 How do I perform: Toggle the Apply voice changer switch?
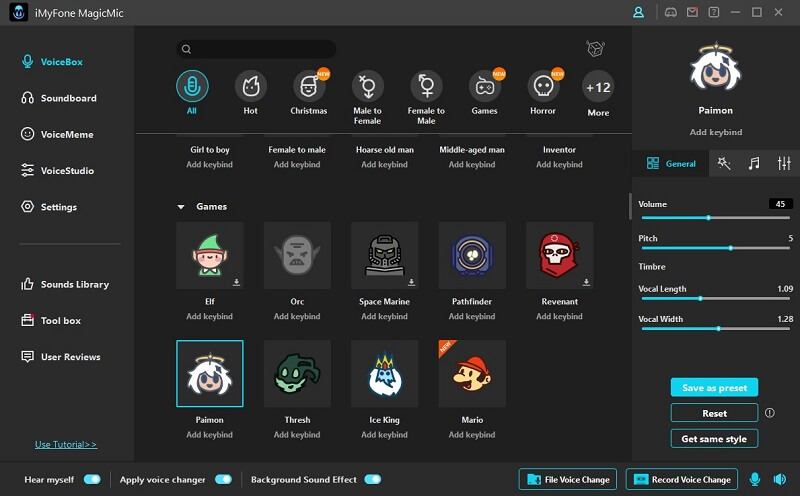coord(223,479)
